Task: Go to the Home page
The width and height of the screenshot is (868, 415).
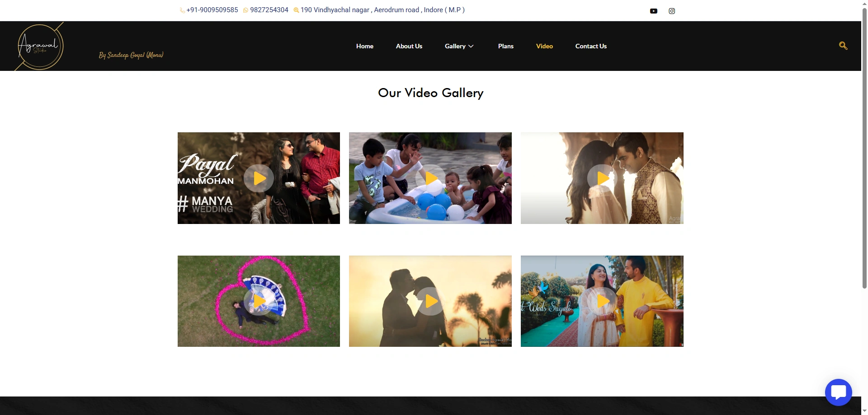Action: [x=365, y=46]
